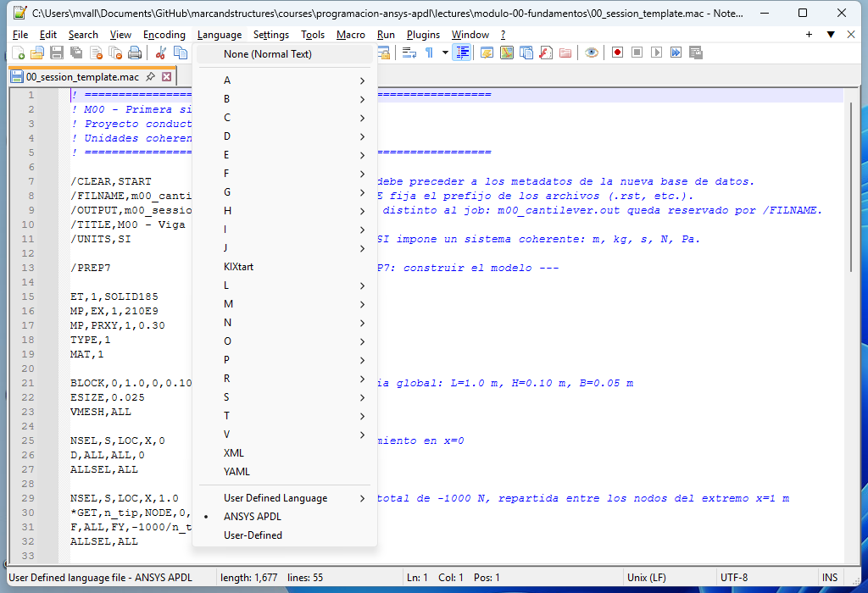This screenshot has height=593, width=868.
Task: Play back the recorded macro
Action: click(x=657, y=53)
